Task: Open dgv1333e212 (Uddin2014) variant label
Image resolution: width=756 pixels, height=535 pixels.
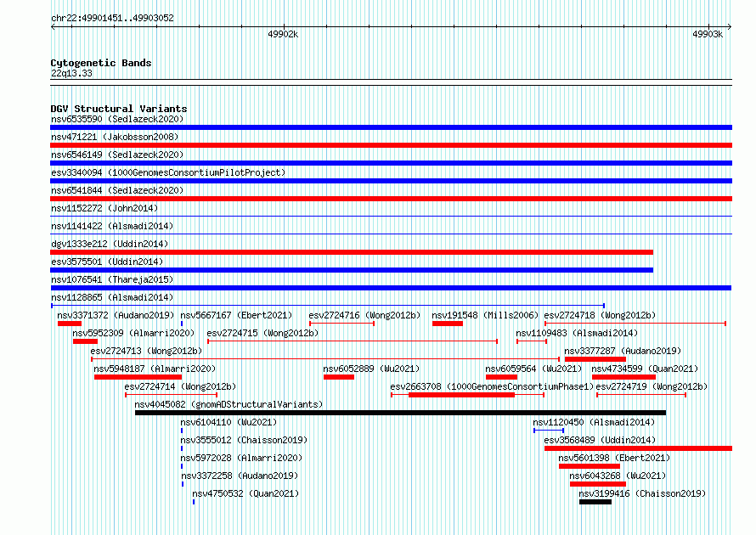Action: pyautogui.click(x=110, y=244)
